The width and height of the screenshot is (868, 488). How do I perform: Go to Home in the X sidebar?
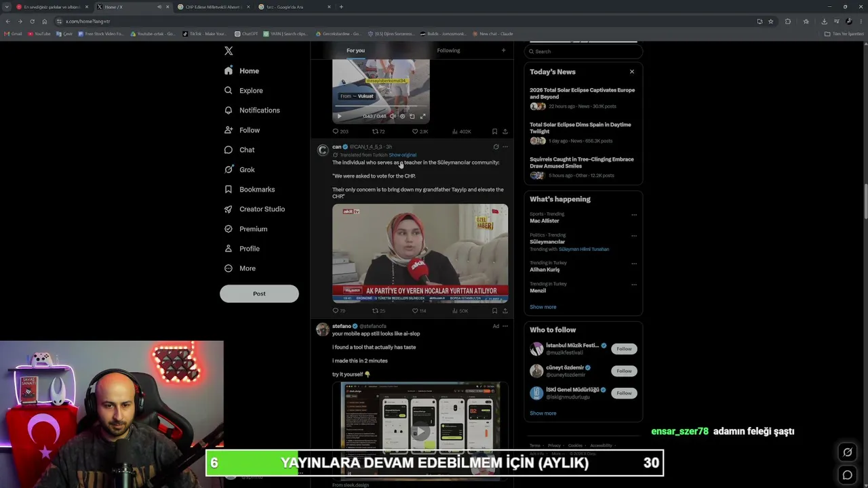point(241,70)
